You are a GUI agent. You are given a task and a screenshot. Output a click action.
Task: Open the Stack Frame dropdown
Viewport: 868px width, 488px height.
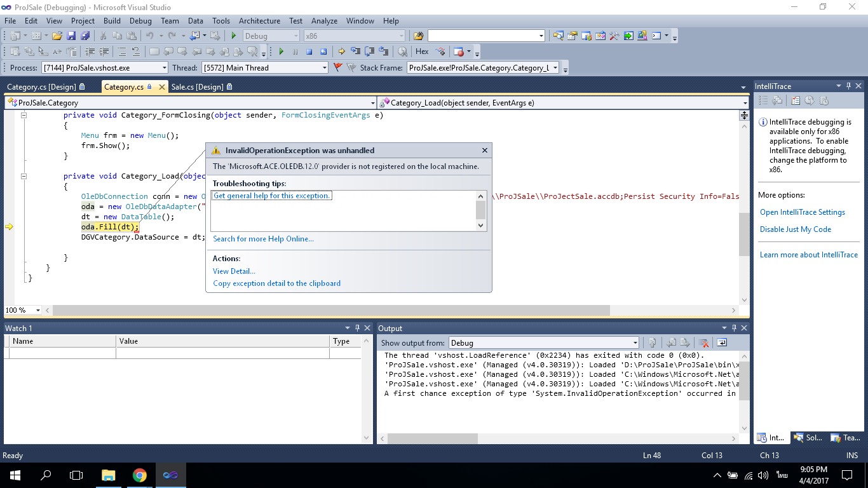point(483,67)
